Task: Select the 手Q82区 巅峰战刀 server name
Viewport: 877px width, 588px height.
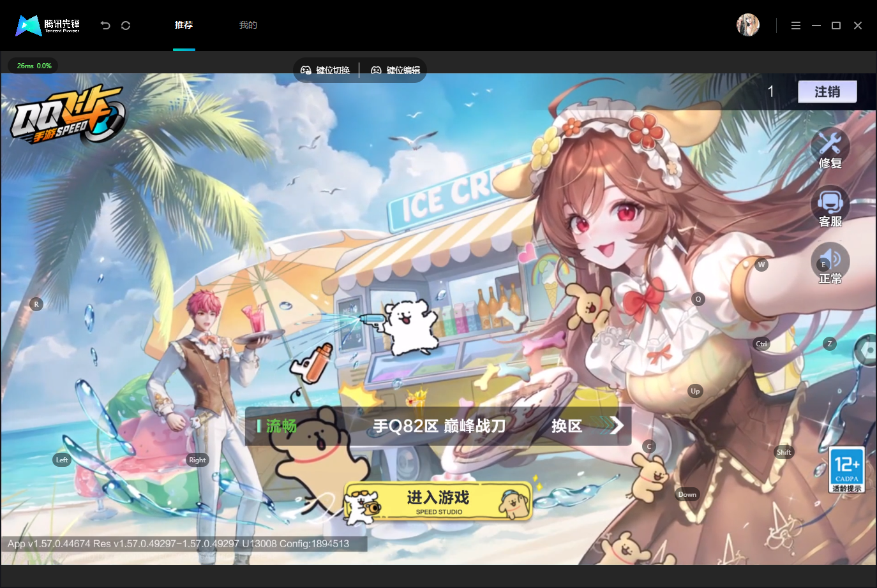Action: (x=439, y=426)
